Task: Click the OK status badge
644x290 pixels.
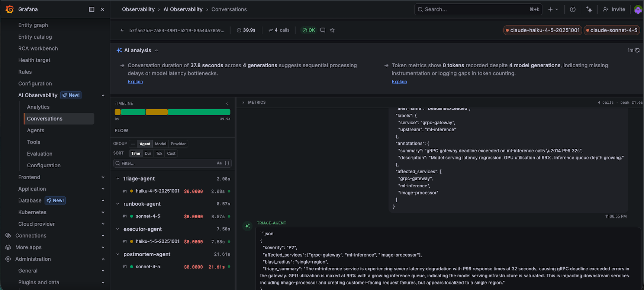Action: (x=309, y=30)
